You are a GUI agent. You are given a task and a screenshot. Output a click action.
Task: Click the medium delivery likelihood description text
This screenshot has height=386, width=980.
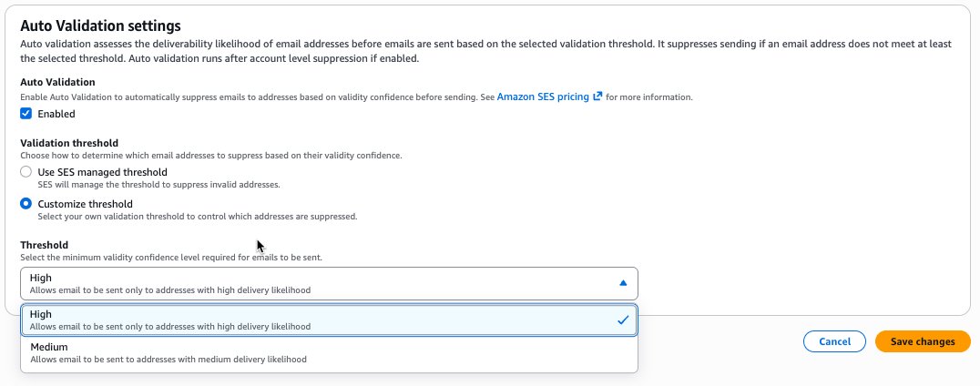coord(168,360)
